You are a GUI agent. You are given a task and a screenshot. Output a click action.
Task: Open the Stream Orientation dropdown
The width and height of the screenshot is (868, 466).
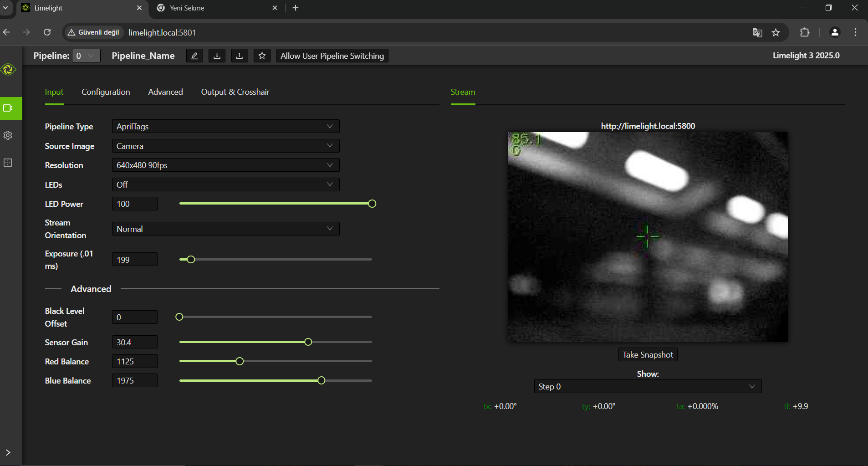tap(225, 229)
